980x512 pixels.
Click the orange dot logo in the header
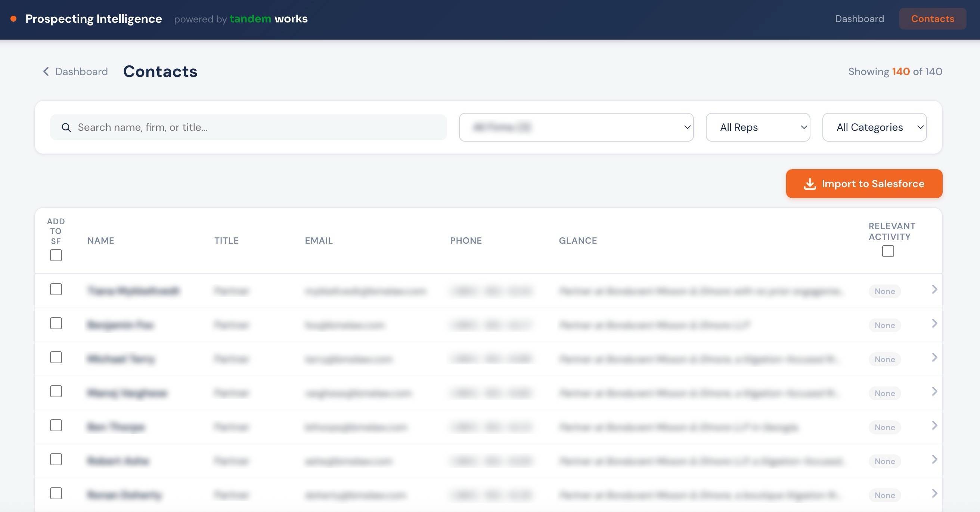[x=14, y=18]
